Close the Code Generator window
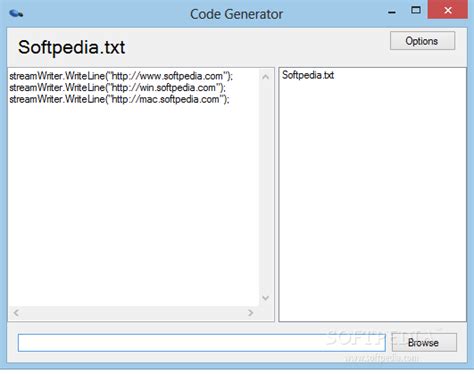This screenshot has width=474, height=374. click(x=448, y=10)
